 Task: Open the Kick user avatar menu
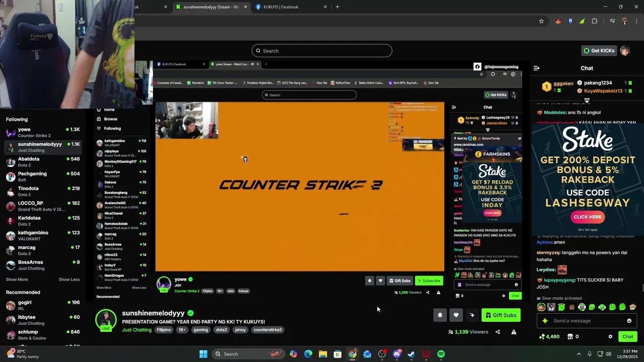tap(625, 51)
